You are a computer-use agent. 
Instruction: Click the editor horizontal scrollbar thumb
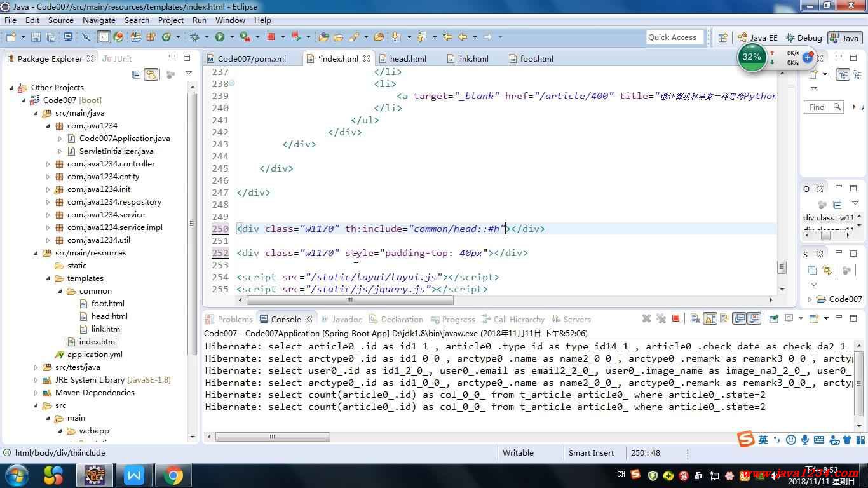[x=349, y=300]
